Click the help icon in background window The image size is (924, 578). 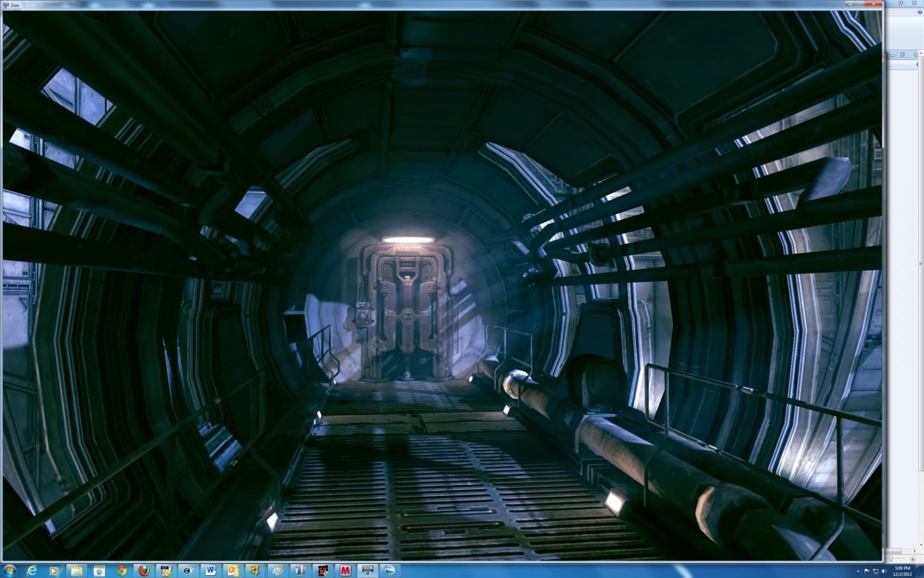pos(920,12)
